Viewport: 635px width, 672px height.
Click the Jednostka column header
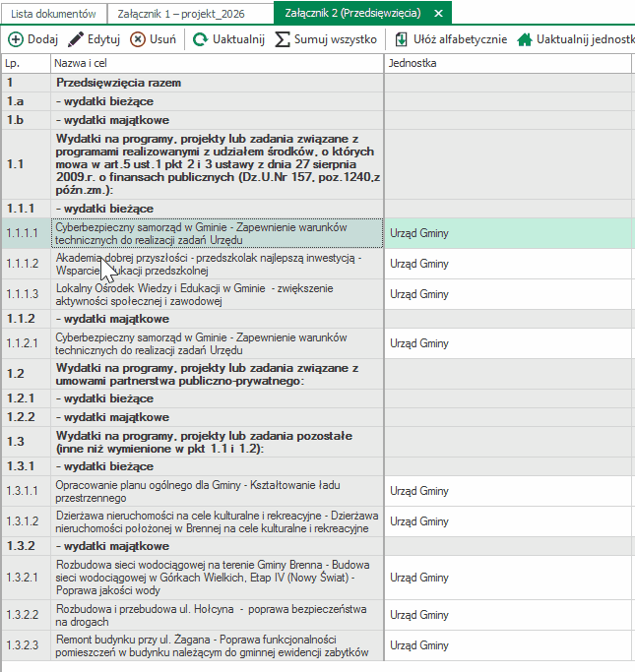[507, 63]
